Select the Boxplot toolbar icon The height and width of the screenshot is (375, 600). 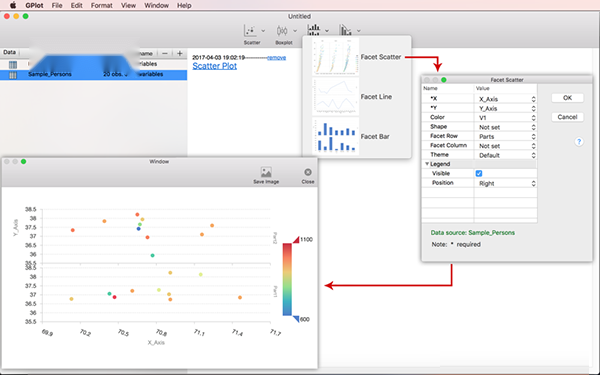tap(282, 30)
